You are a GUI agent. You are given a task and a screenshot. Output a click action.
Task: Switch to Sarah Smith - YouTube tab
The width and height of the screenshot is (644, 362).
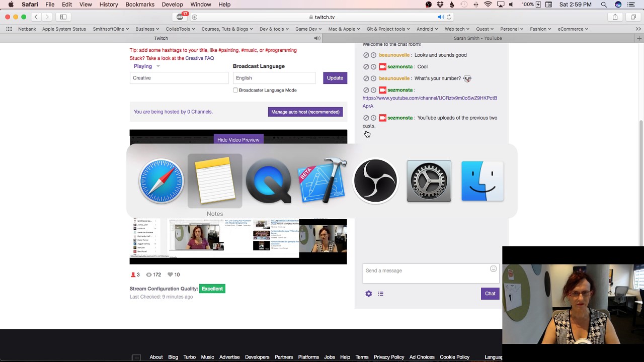(478, 38)
